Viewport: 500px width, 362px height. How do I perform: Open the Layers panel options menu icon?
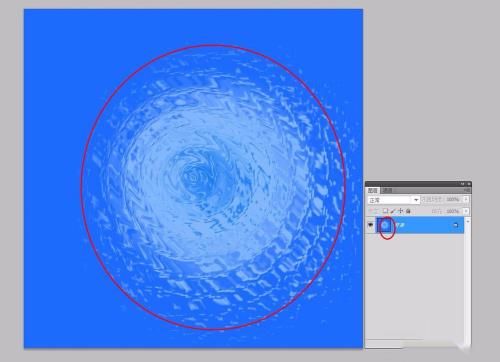(467, 190)
